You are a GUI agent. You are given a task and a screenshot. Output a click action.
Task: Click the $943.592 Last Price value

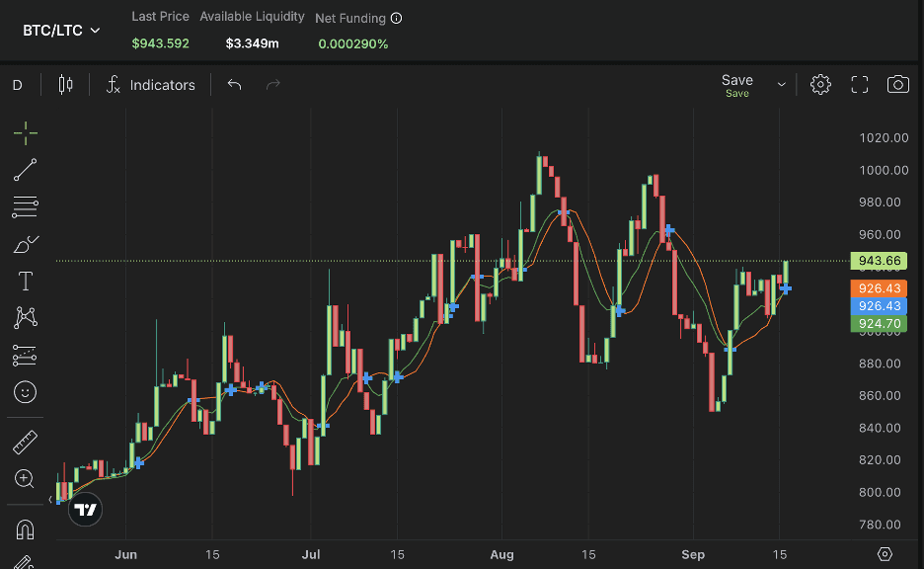pyautogui.click(x=160, y=43)
